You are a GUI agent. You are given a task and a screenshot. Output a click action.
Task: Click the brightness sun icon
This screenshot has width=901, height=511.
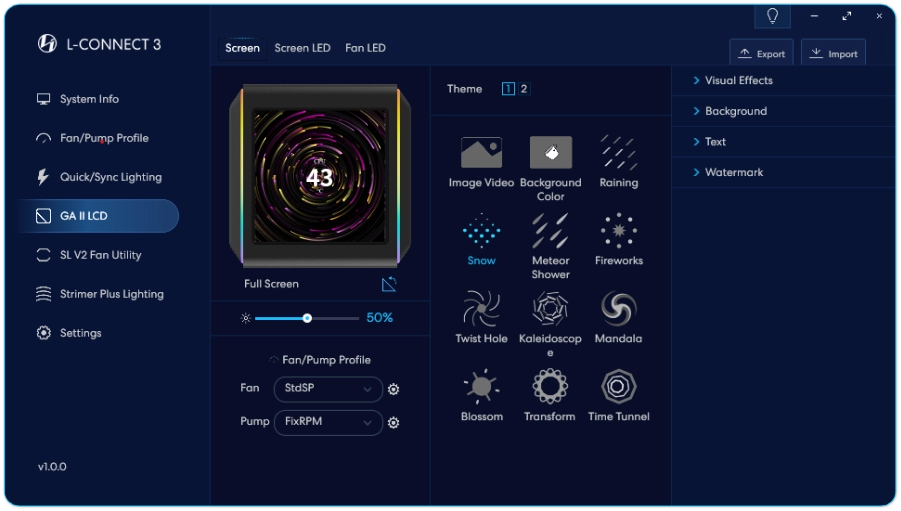click(x=246, y=318)
